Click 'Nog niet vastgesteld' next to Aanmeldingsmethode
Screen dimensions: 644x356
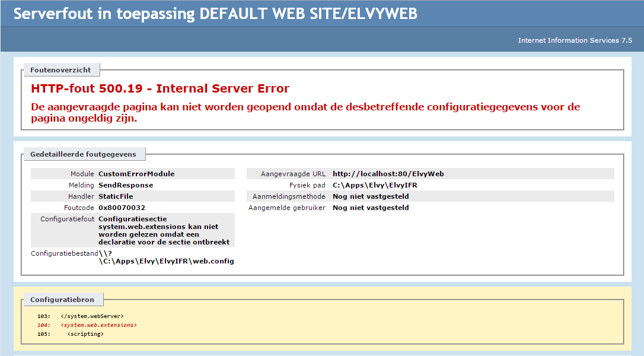click(x=371, y=196)
